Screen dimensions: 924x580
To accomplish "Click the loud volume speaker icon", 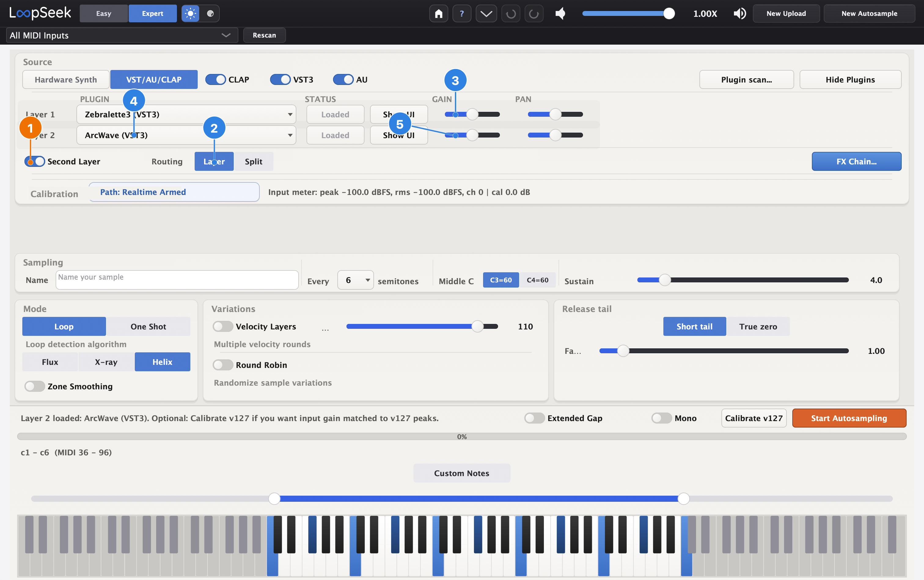I will 739,14.
